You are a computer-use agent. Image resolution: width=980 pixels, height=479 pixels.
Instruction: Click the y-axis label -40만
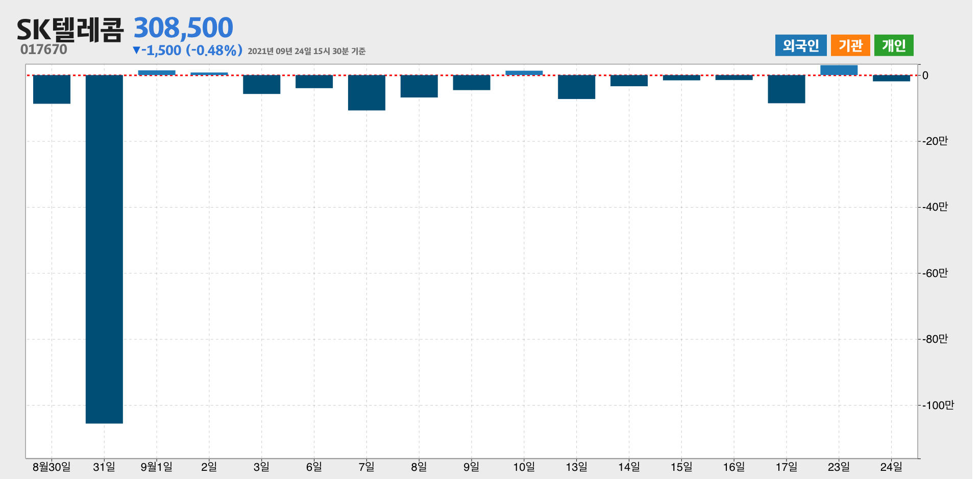click(x=935, y=207)
